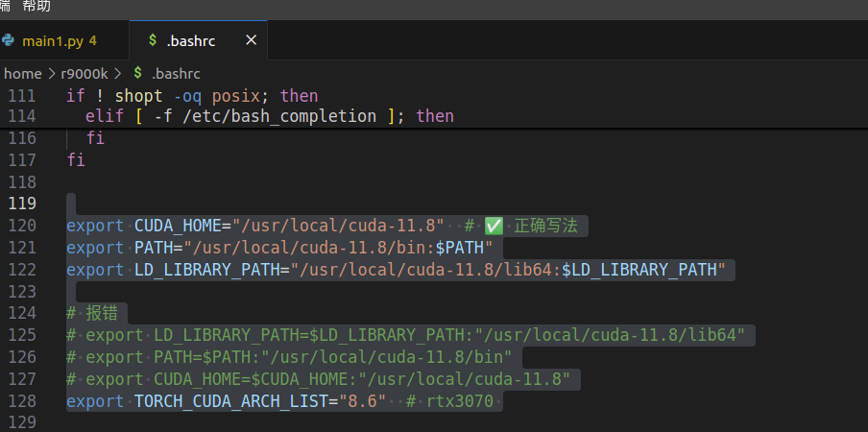
Task: Click the modified count 4 on main1.py tab
Action: click(x=92, y=41)
